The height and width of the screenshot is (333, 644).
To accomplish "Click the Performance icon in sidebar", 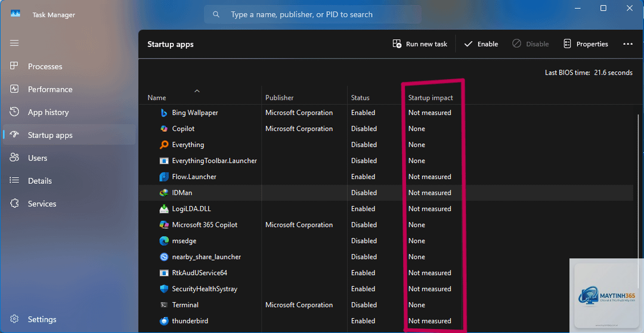I will 14,89.
